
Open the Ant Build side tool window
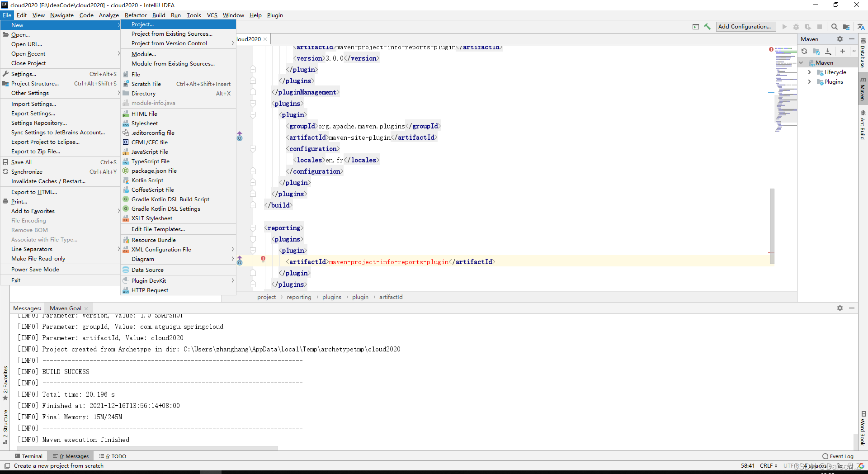pyautogui.click(x=863, y=125)
